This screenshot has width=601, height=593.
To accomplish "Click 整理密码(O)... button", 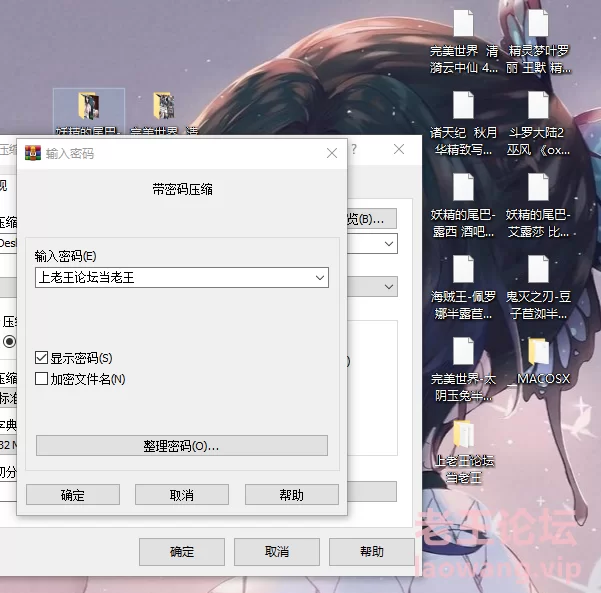I will point(182,445).
